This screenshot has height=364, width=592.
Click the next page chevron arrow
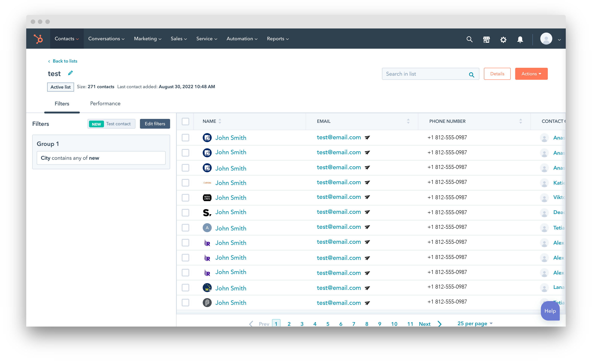coord(440,324)
